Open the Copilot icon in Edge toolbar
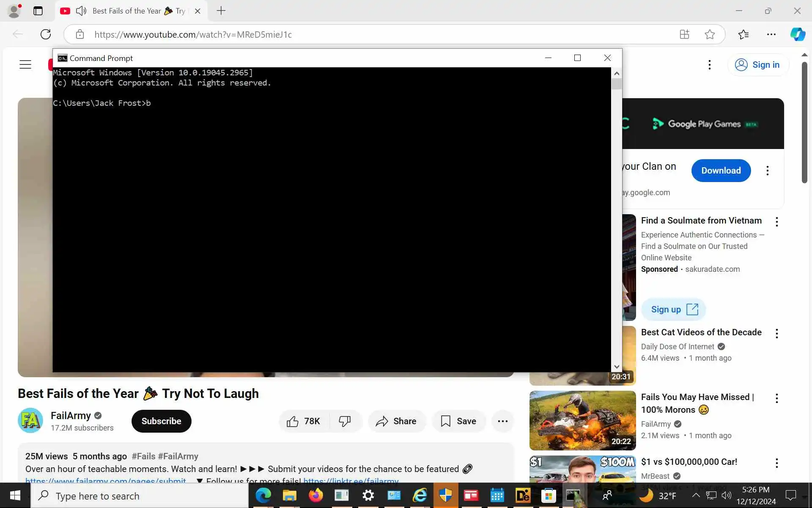 797,34
